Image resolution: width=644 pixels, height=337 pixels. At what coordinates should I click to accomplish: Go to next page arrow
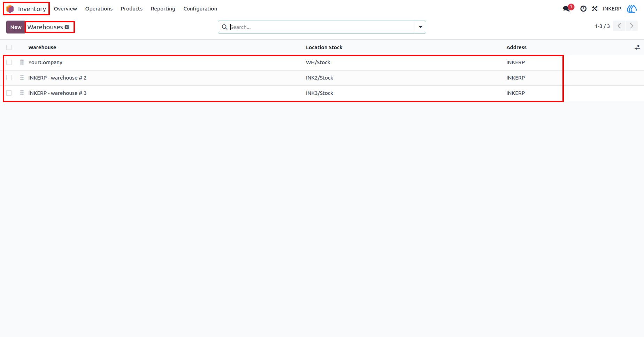pyautogui.click(x=631, y=26)
